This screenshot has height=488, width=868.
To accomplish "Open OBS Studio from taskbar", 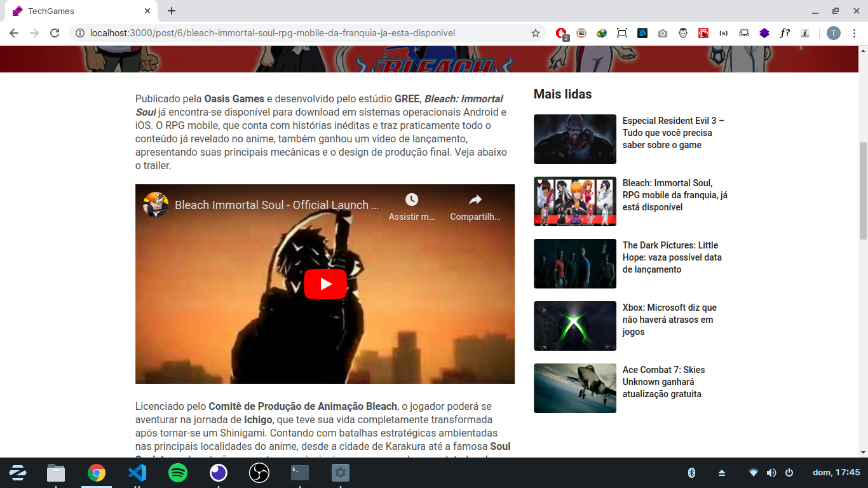I will click(259, 473).
